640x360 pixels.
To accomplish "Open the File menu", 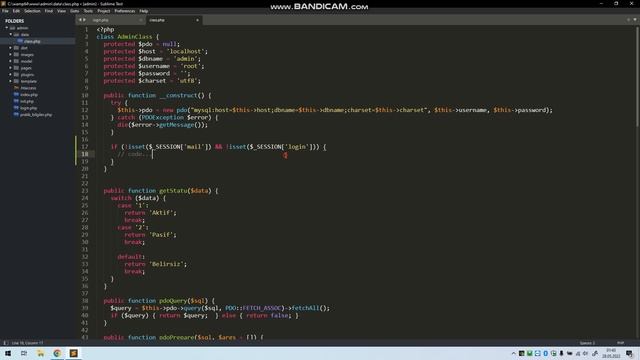I will [x=5, y=11].
